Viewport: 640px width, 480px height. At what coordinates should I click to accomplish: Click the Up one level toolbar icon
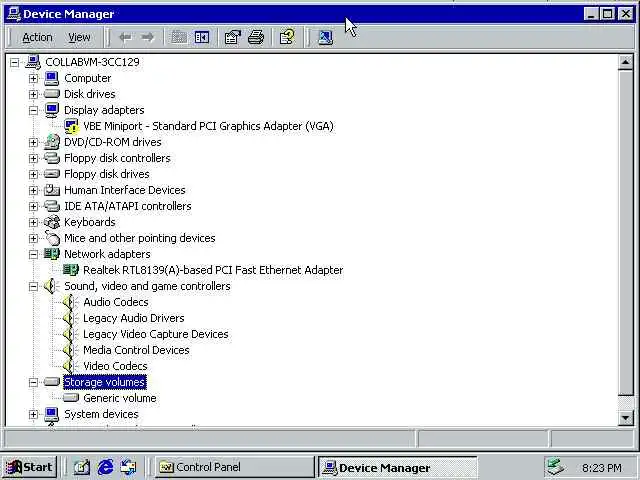[179, 38]
